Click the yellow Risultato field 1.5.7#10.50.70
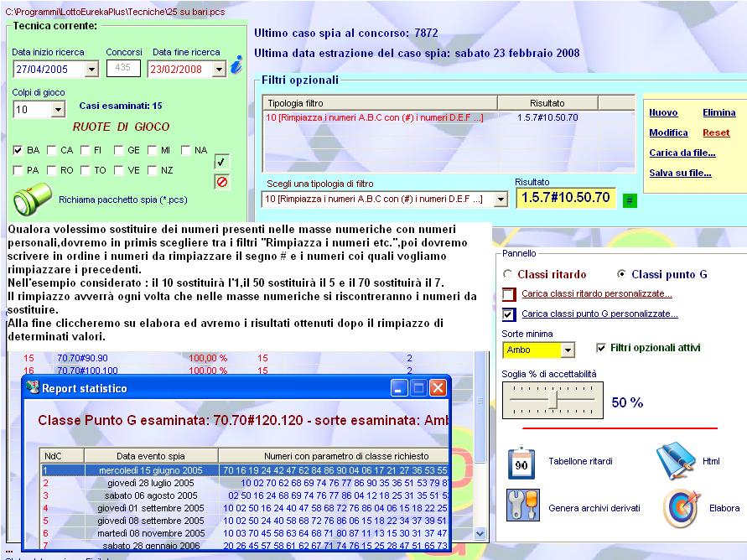 [x=566, y=198]
